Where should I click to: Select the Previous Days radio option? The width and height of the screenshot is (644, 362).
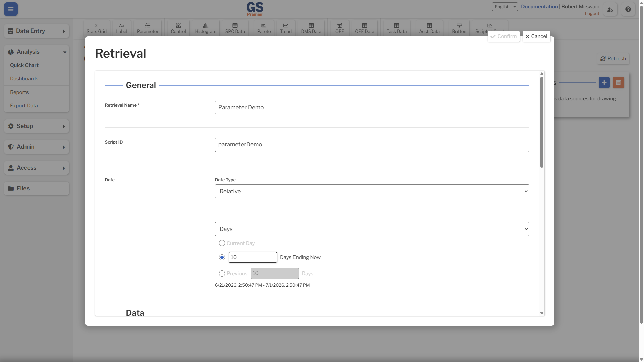point(222,274)
